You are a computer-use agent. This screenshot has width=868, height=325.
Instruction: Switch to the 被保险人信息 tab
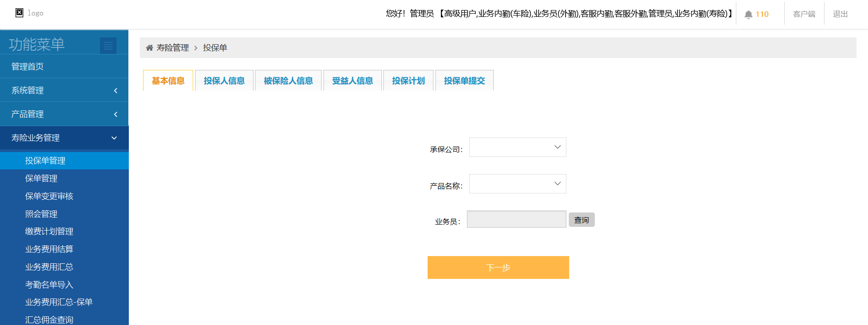[x=288, y=81]
